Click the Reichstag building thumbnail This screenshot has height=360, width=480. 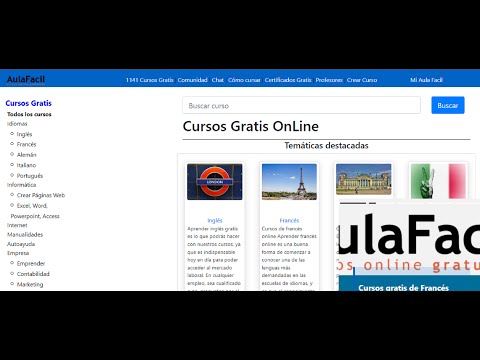click(364, 179)
